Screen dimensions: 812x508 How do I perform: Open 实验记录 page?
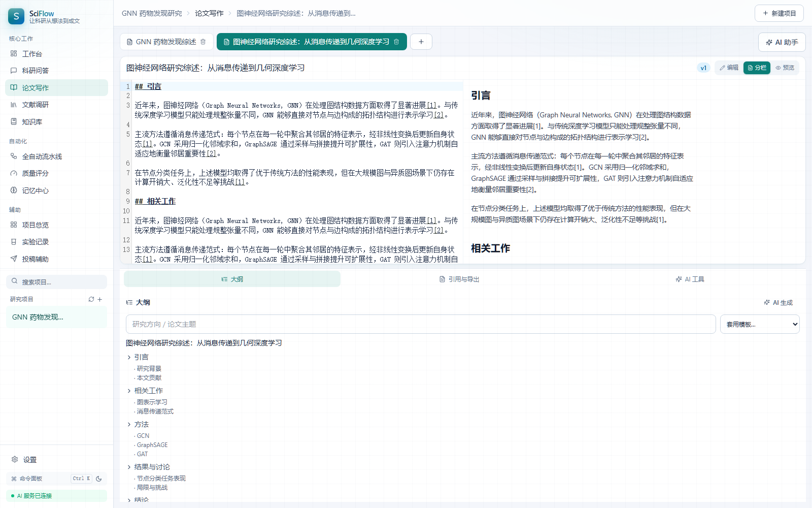coord(56,242)
